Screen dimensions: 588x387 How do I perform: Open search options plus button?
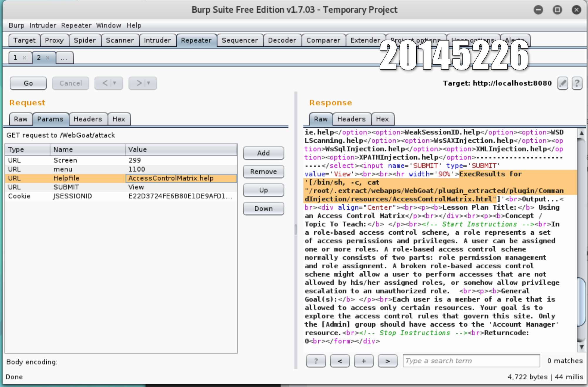[x=364, y=361]
